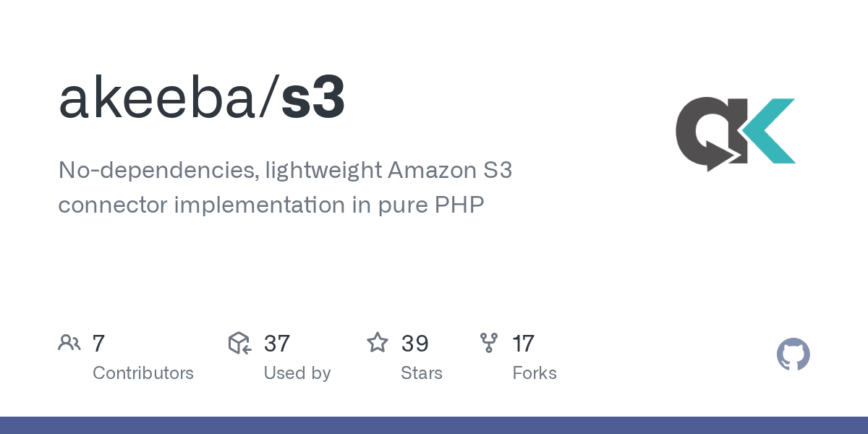868x434 pixels.
Task: Click the used by count 37
Action: coord(277,343)
